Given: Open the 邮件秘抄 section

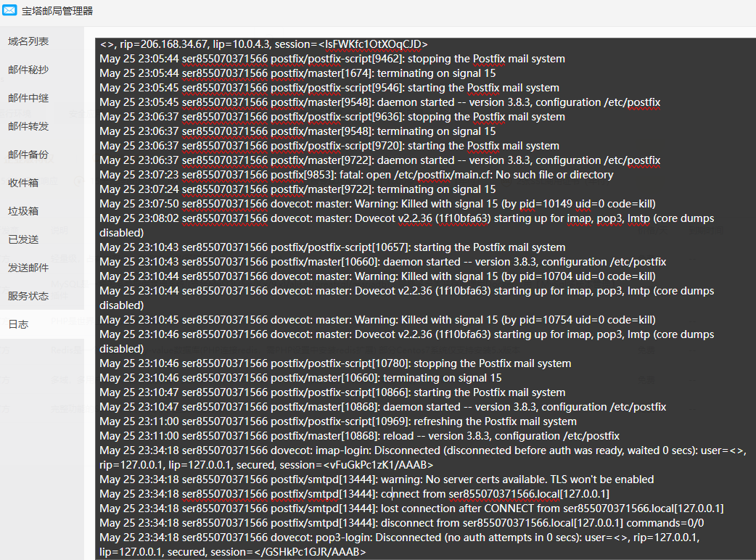Looking at the screenshot, I should [x=28, y=70].
